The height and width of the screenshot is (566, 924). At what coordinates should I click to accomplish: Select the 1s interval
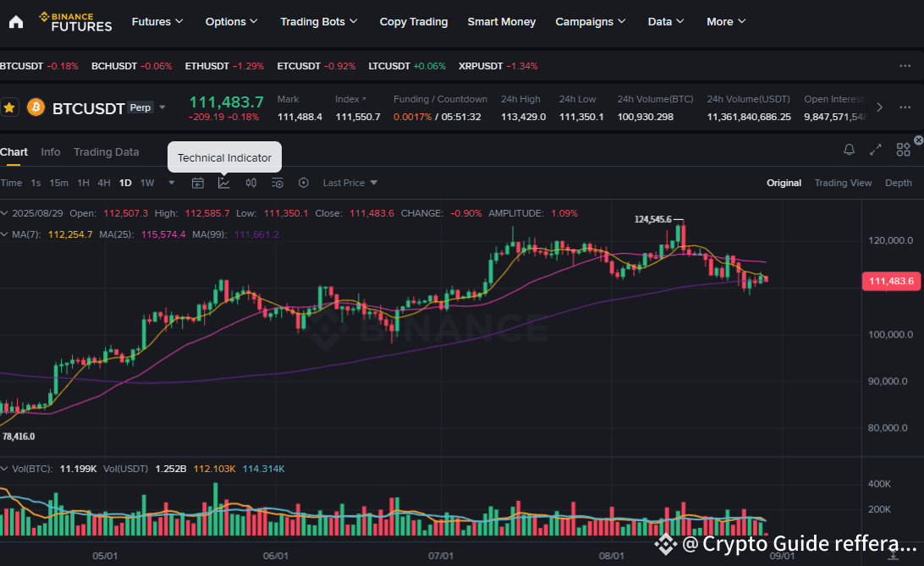pyautogui.click(x=36, y=184)
